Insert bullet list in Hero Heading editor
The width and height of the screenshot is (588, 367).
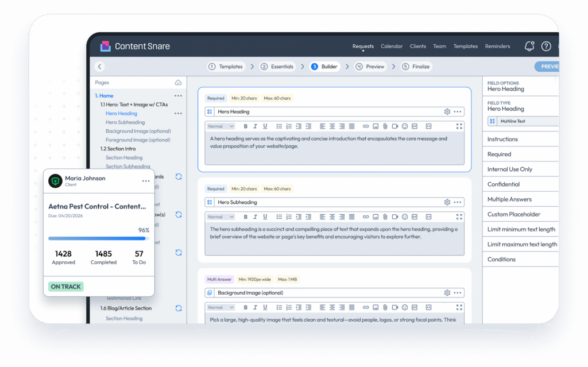279,126
